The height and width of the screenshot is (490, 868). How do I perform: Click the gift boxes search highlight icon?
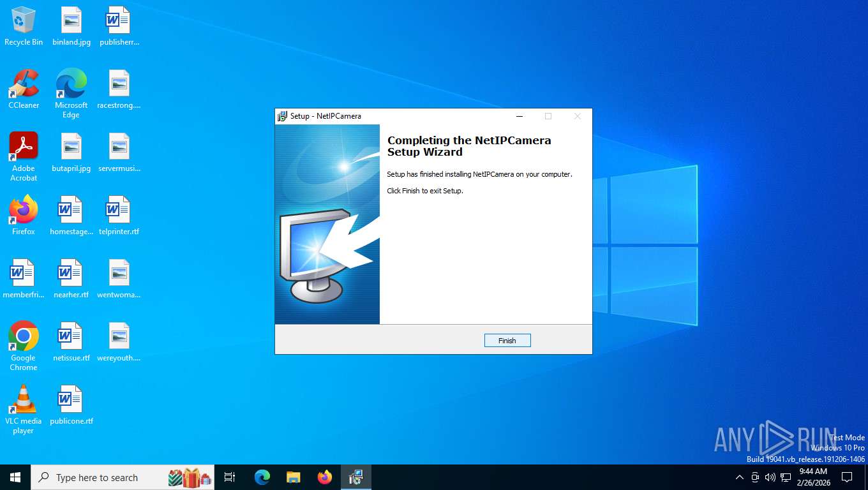coord(190,477)
